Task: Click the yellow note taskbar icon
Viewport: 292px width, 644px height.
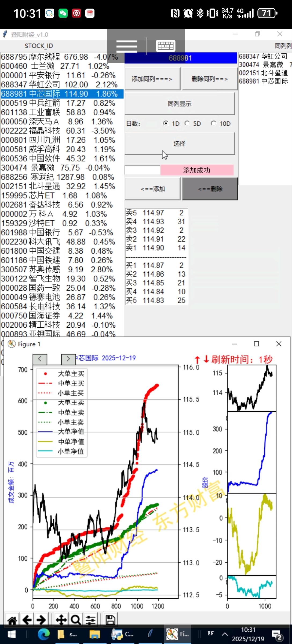Action: [x=67, y=634]
